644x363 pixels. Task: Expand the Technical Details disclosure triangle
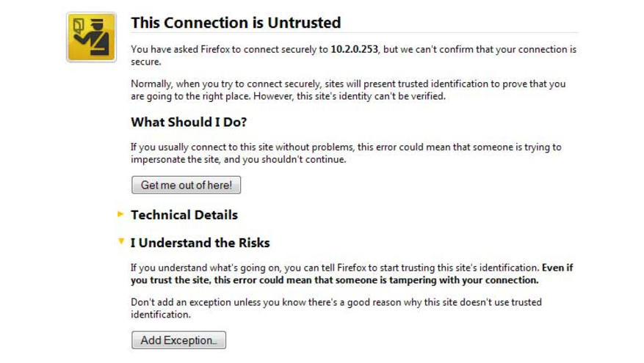point(120,213)
